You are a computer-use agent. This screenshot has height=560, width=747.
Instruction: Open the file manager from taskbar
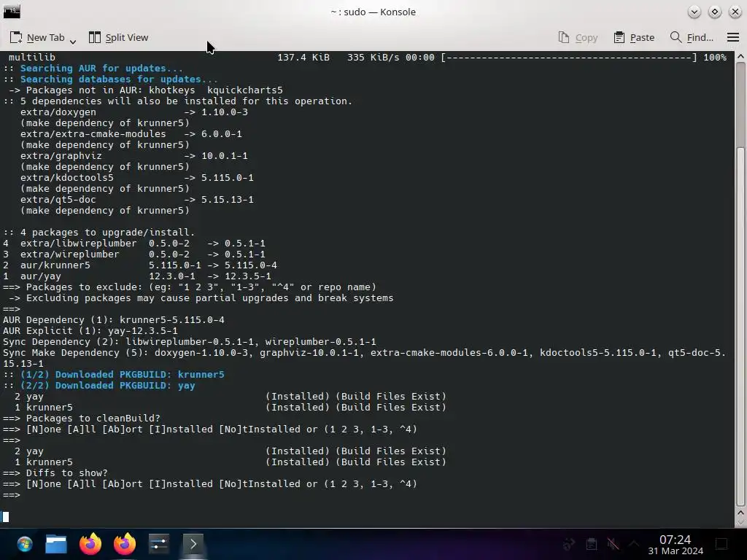56,544
